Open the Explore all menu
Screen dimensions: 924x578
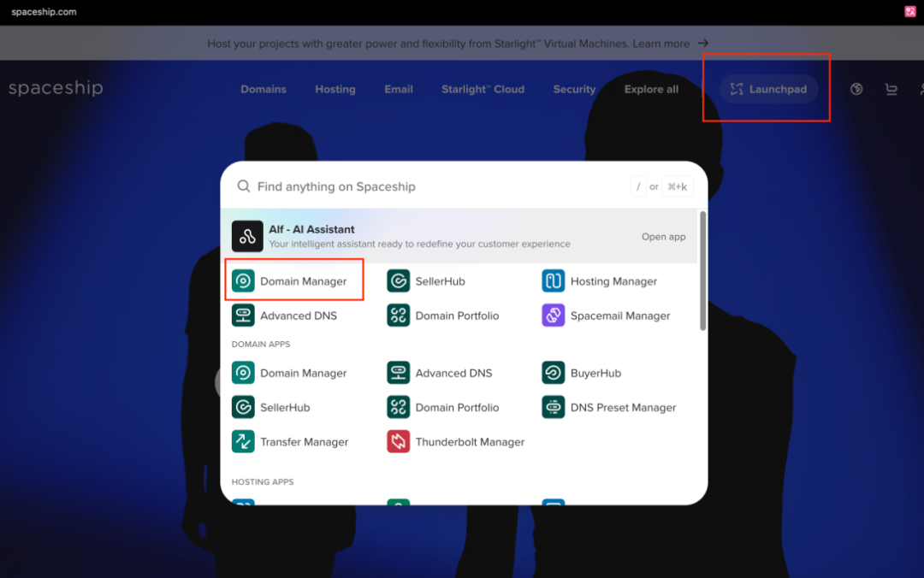(651, 89)
